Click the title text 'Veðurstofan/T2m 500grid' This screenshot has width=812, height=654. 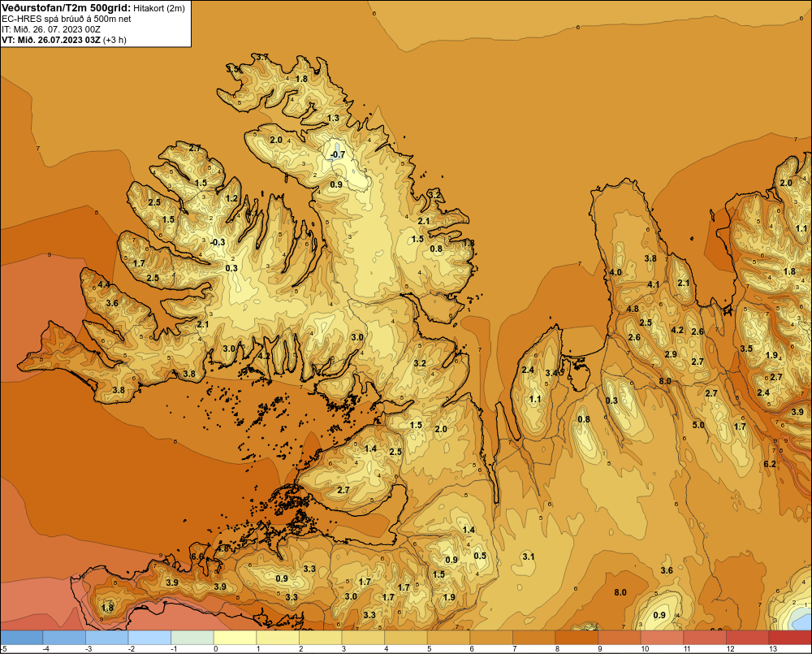click(x=65, y=8)
